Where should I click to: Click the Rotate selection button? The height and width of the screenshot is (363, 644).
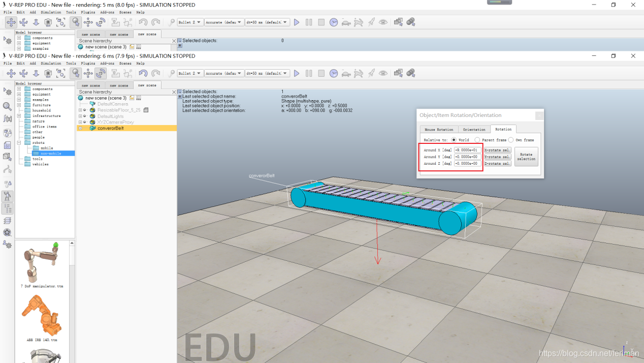click(x=526, y=157)
